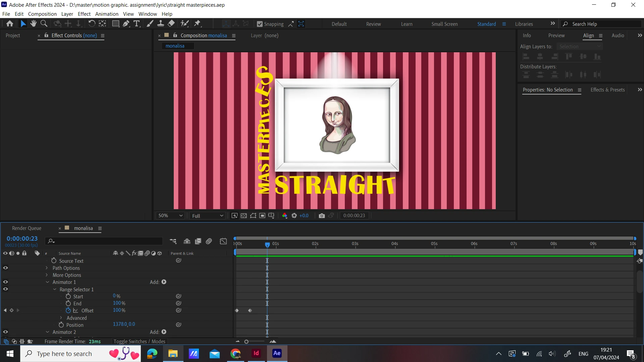This screenshot has width=644, height=362.
Task: Open the Graph Editor in the timeline
Action: point(223,241)
